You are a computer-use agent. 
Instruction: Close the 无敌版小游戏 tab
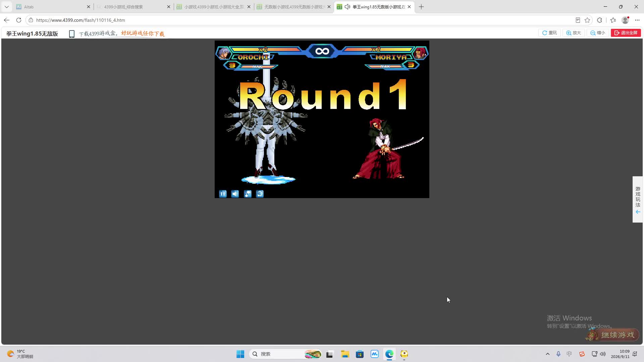329,7
